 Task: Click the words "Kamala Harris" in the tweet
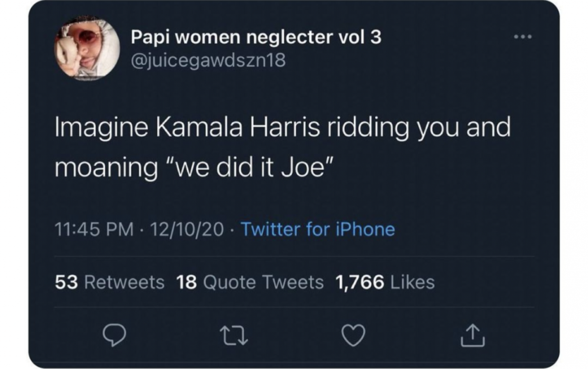238,127
